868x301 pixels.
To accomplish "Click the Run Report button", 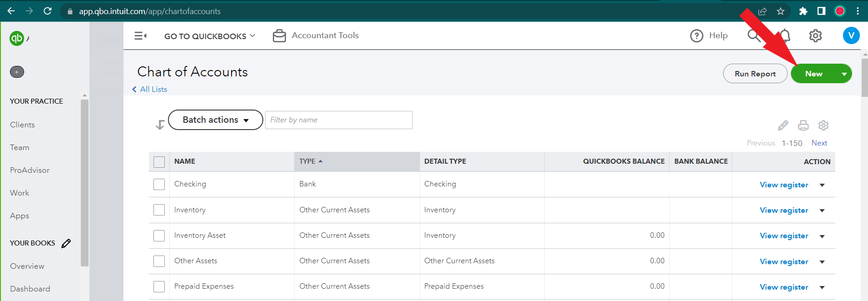I will pos(755,74).
